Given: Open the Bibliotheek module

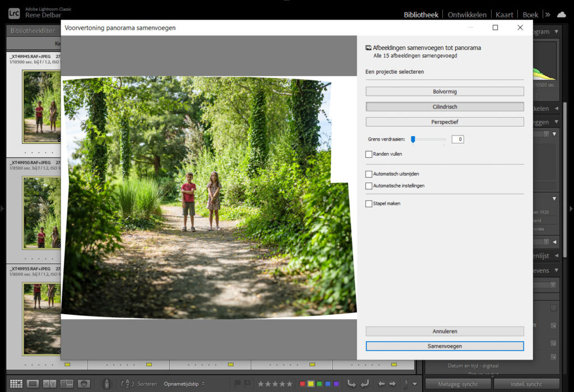Looking at the screenshot, I should [421, 15].
